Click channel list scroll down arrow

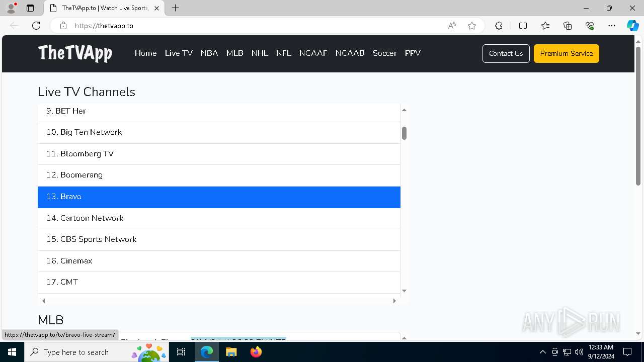coord(404,291)
